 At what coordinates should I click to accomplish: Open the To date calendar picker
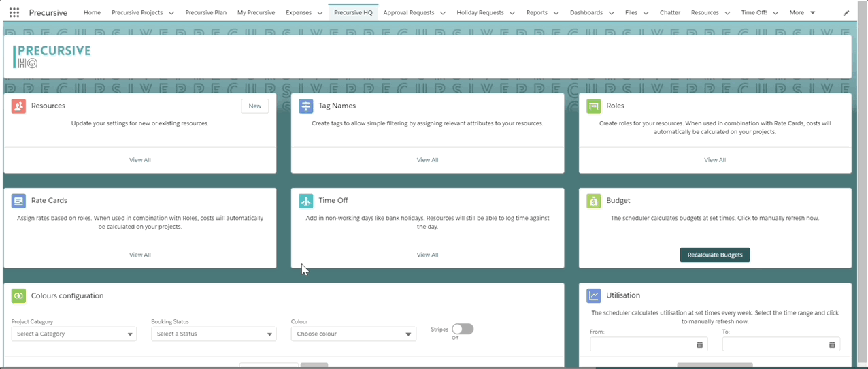(x=832, y=345)
